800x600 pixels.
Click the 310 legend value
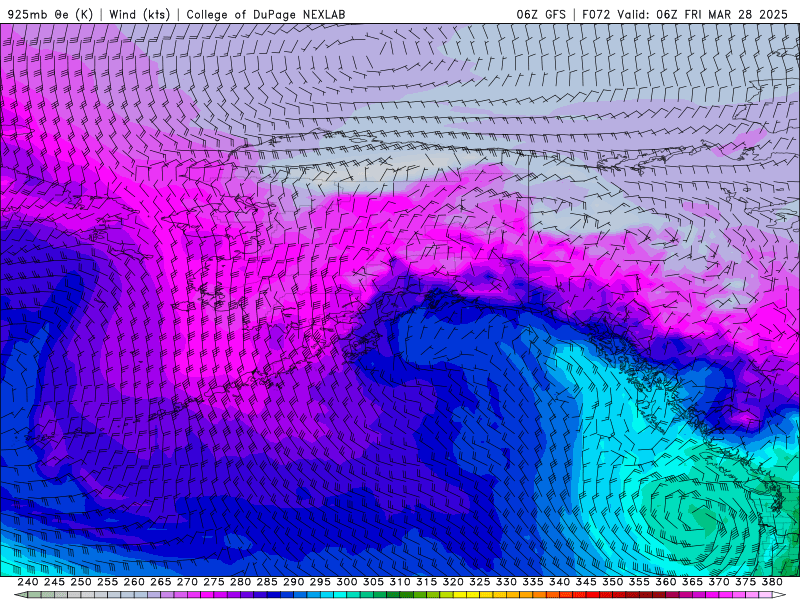400,582
